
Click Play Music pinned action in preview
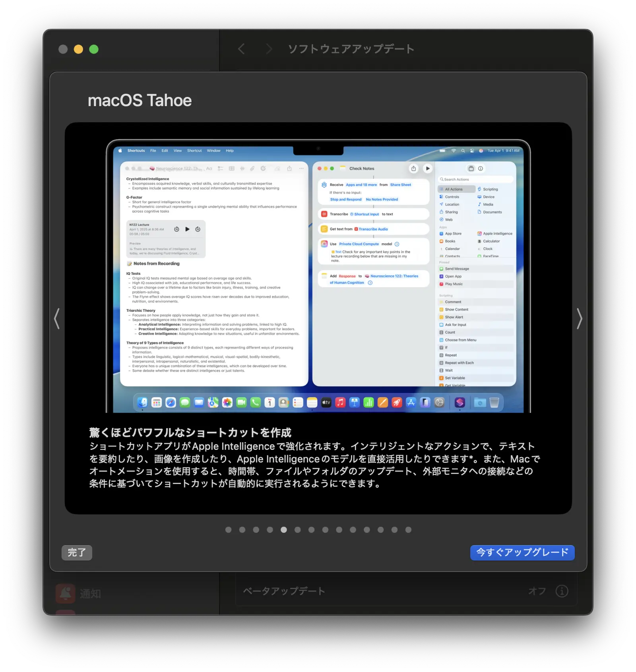pyautogui.click(x=476, y=284)
